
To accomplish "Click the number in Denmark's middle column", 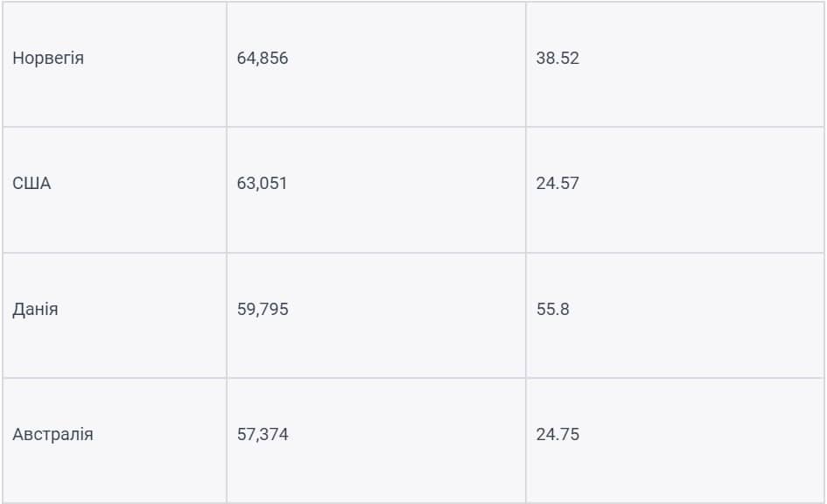I will (x=263, y=309).
